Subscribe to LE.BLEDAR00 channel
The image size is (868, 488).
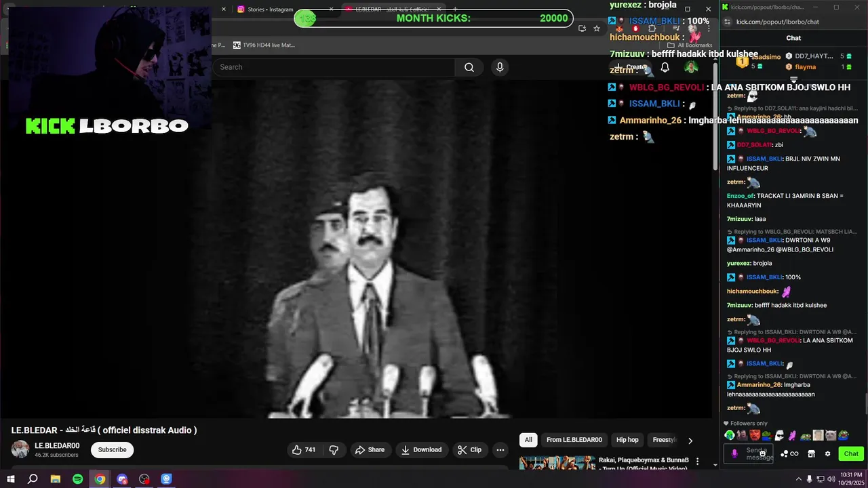112,449
